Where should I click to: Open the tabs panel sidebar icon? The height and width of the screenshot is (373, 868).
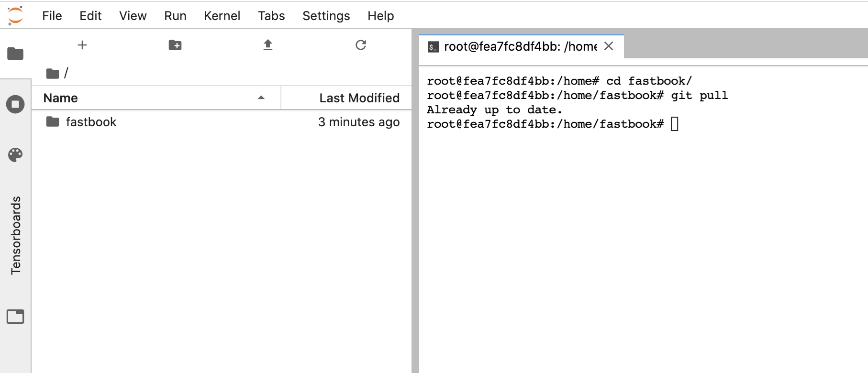pos(15,317)
